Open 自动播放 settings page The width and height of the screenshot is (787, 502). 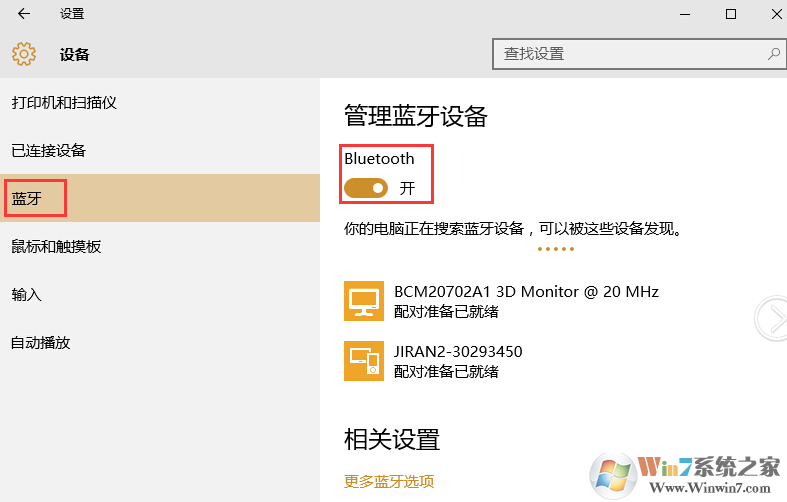[x=41, y=342]
